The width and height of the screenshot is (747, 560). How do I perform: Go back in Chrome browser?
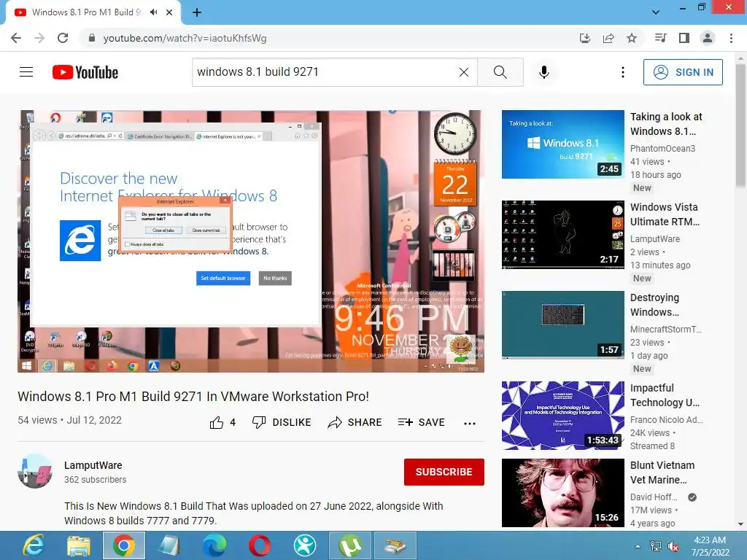coord(16,38)
